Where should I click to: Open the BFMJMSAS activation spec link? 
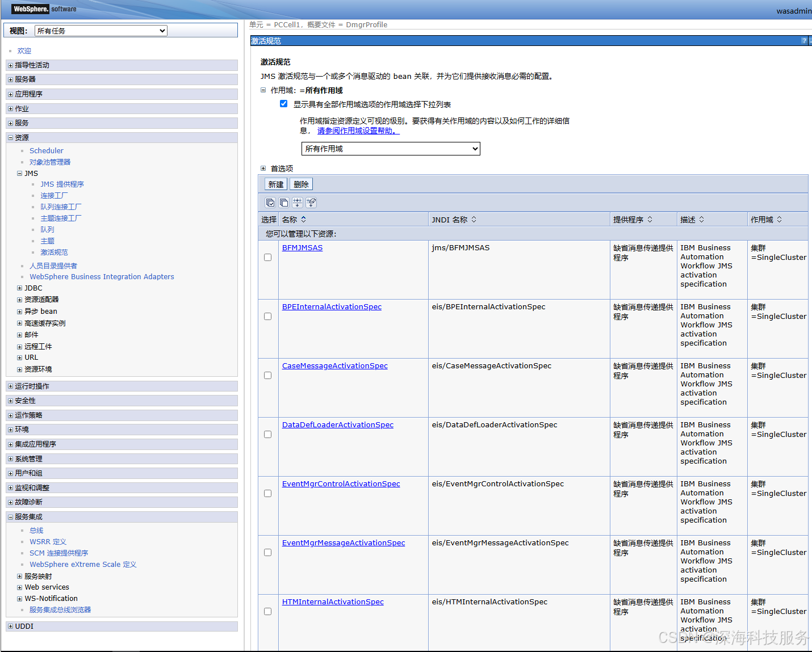pos(302,248)
